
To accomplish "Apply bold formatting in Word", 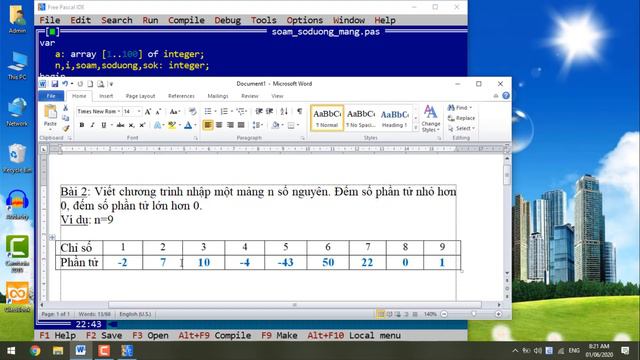I will 82,125.
